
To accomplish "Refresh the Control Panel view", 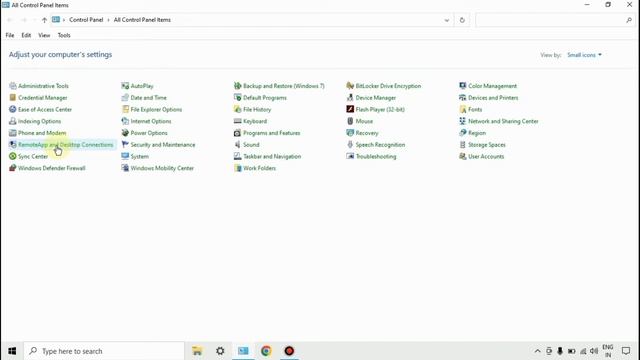I will 462,20.
